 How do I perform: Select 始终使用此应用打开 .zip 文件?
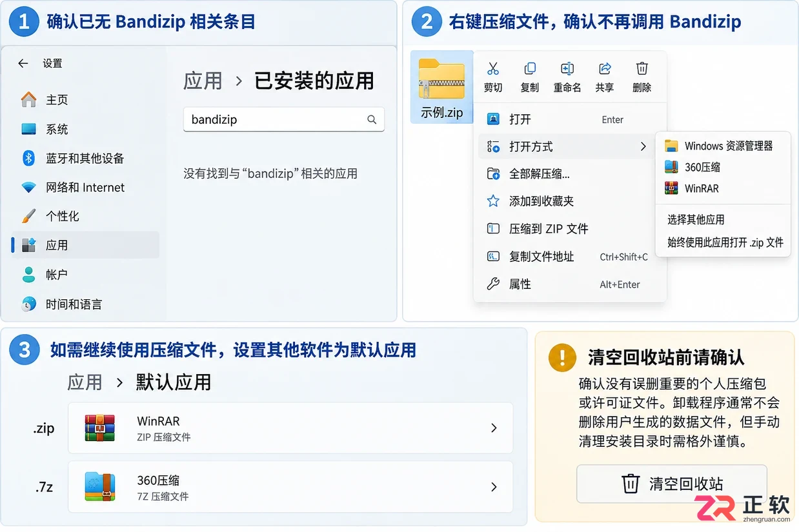[725, 242]
